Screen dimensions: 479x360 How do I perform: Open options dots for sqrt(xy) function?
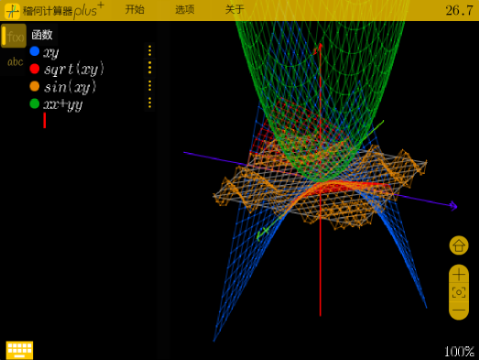tap(150, 68)
